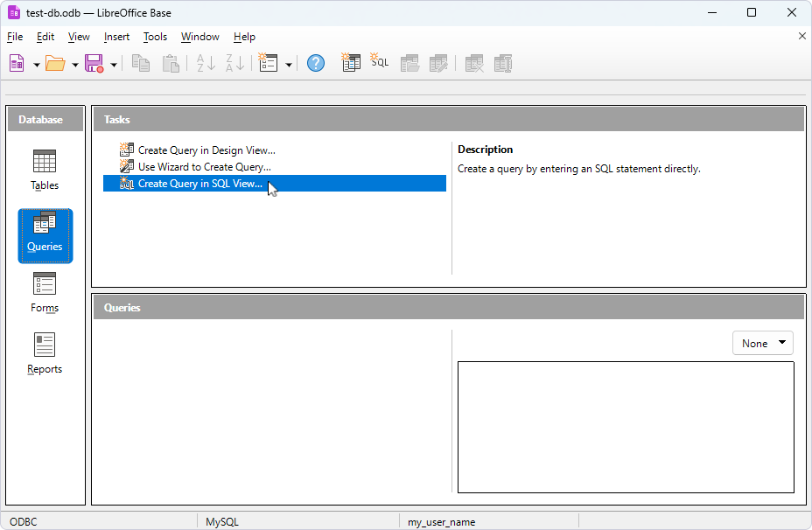Screen dimensions: 812x530
Task: Apply ascending sort from the toolbar
Action: (204, 62)
